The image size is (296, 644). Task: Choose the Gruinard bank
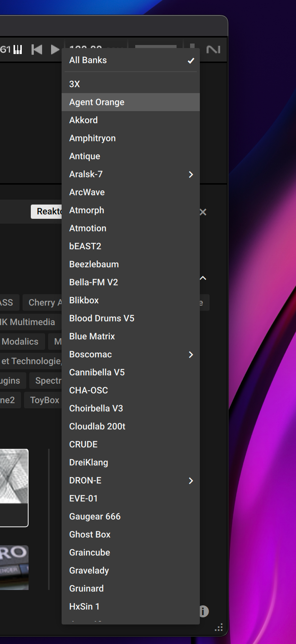(x=130, y=588)
